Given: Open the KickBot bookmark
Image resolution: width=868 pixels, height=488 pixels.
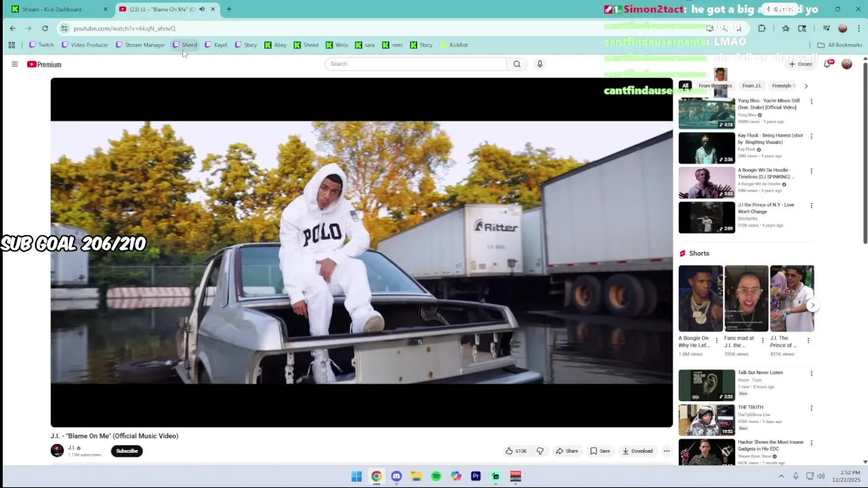Looking at the screenshot, I should click(x=454, y=45).
